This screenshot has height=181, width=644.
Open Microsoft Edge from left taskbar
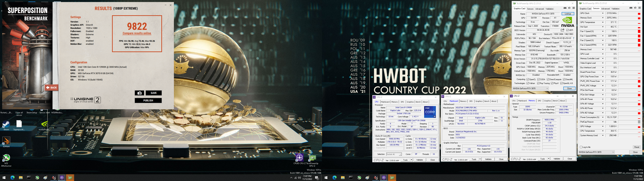coord(13,178)
